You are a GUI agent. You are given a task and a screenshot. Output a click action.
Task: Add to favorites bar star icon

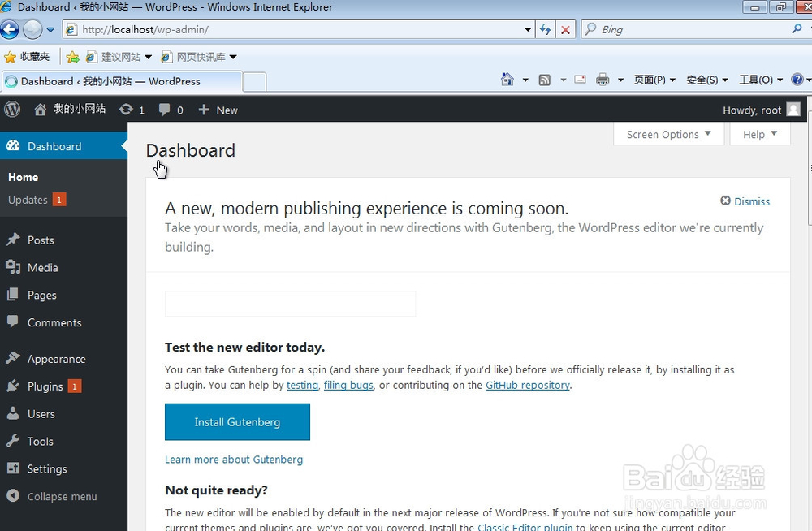click(x=72, y=57)
